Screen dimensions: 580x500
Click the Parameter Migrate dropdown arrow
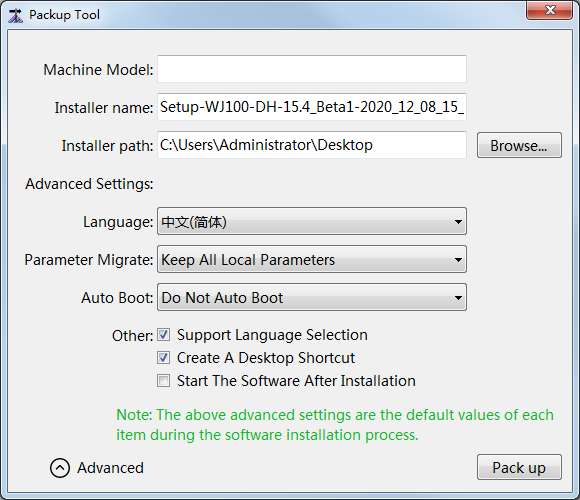pos(458,260)
